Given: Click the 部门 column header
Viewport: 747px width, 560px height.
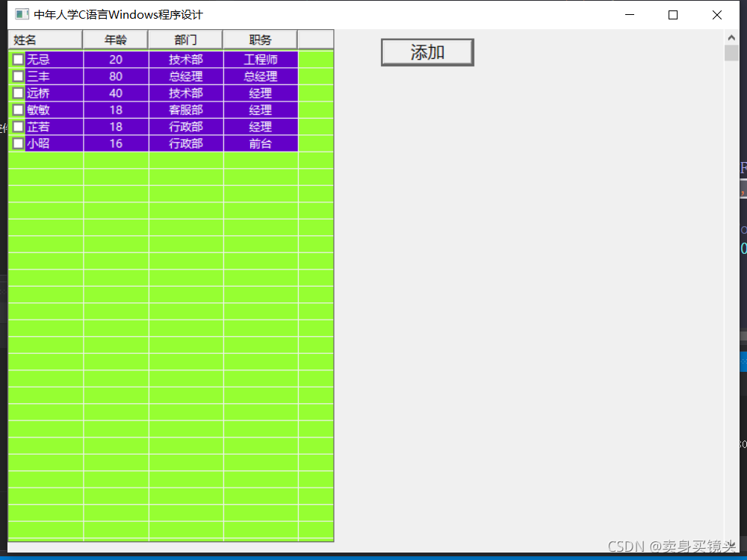Looking at the screenshot, I should click(x=185, y=40).
